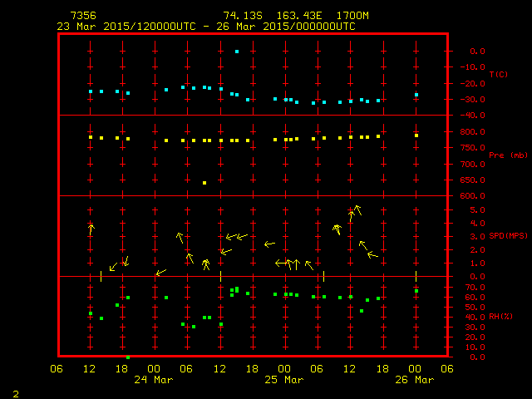Screen dimensions: 532x399
Task: Jump to the 24 Mar date label
Action: point(154,380)
